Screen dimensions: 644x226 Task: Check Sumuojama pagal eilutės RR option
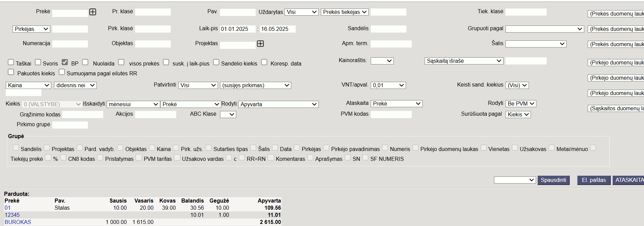tap(62, 72)
